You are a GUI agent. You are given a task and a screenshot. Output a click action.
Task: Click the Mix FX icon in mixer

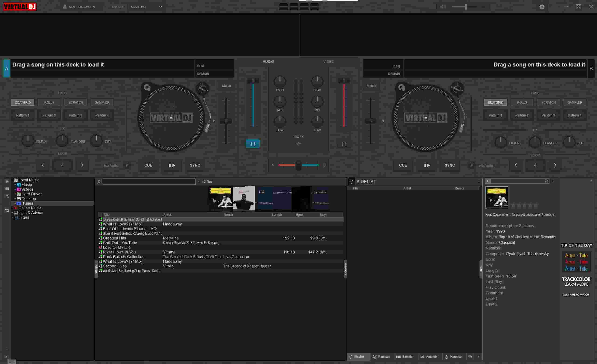(x=299, y=144)
